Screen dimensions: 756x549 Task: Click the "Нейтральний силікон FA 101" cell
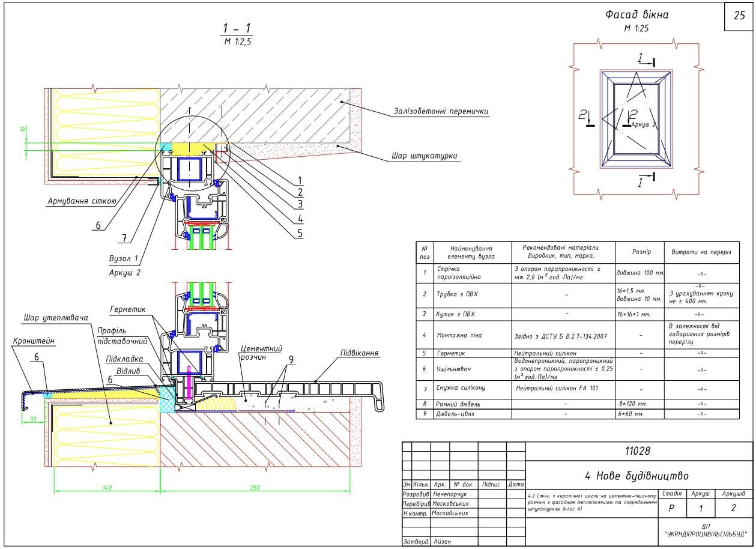pyautogui.click(x=563, y=389)
